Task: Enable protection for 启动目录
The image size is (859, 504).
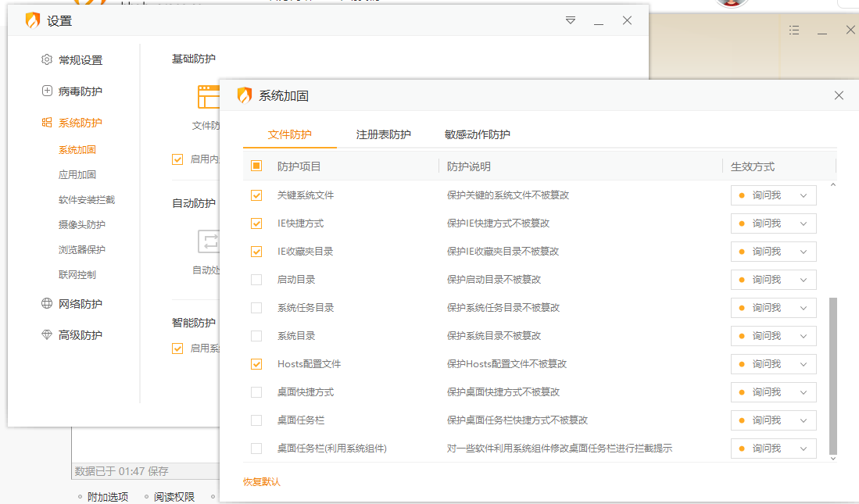Action: [x=256, y=279]
